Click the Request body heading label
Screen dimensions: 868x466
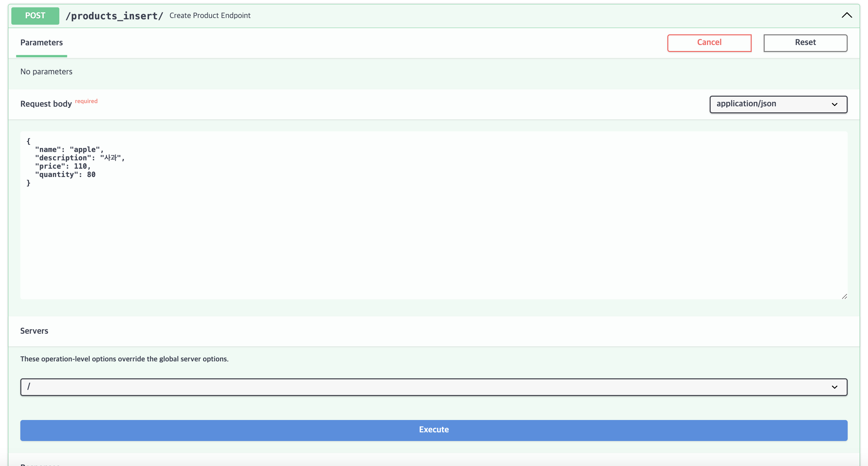pyautogui.click(x=46, y=104)
